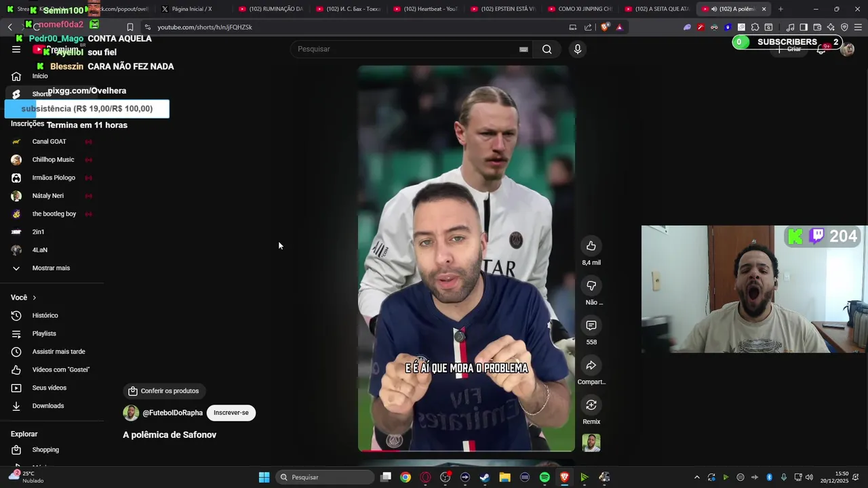Open Brave Rewards triangle icon
Image resolution: width=868 pixels, height=488 pixels.
click(619, 27)
